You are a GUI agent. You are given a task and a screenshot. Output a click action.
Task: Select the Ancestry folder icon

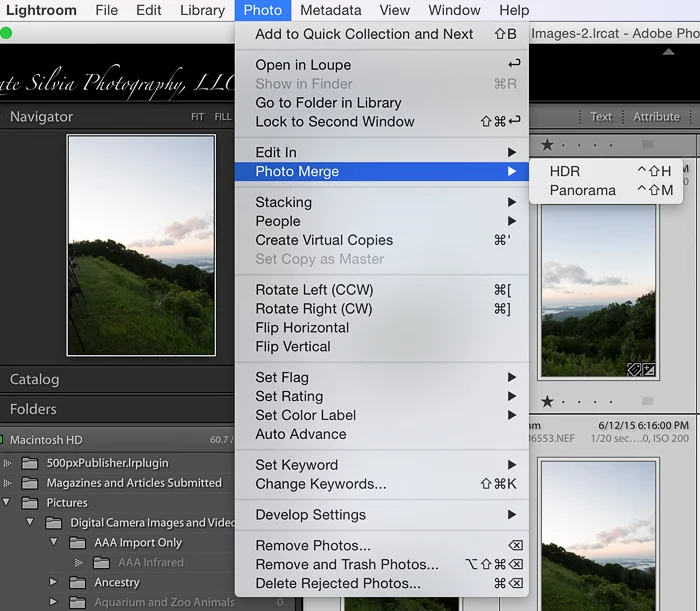77,582
